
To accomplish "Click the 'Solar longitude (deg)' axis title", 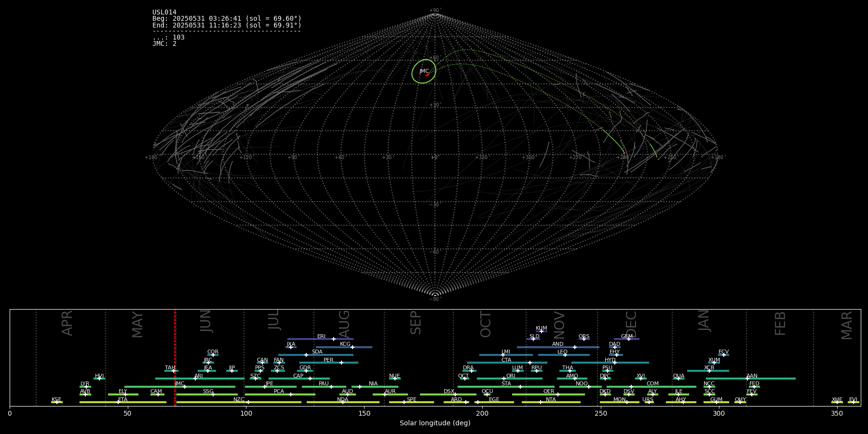I will pos(435,423).
